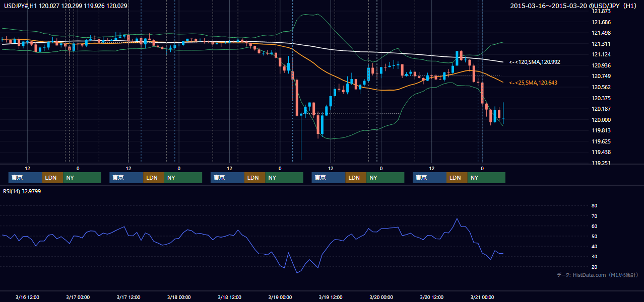Click price axis label 120.375
The width and height of the screenshot is (644, 302).
coord(601,98)
